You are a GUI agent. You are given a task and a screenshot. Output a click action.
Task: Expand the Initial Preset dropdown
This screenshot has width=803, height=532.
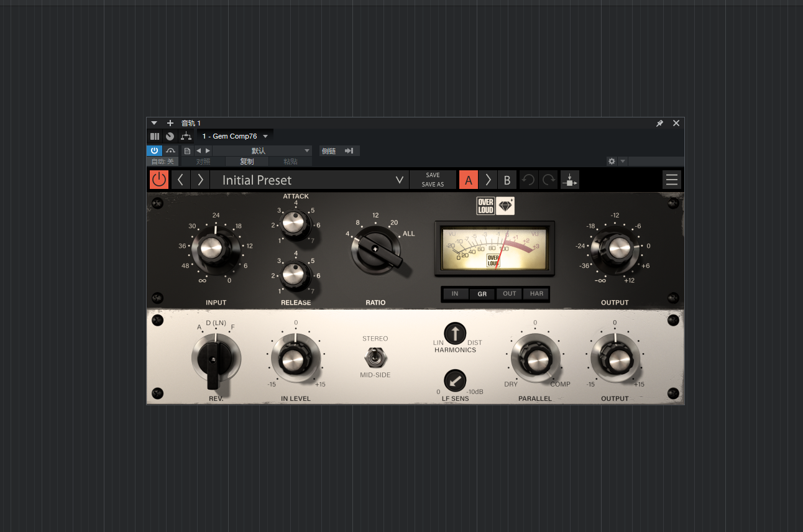(400, 180)
